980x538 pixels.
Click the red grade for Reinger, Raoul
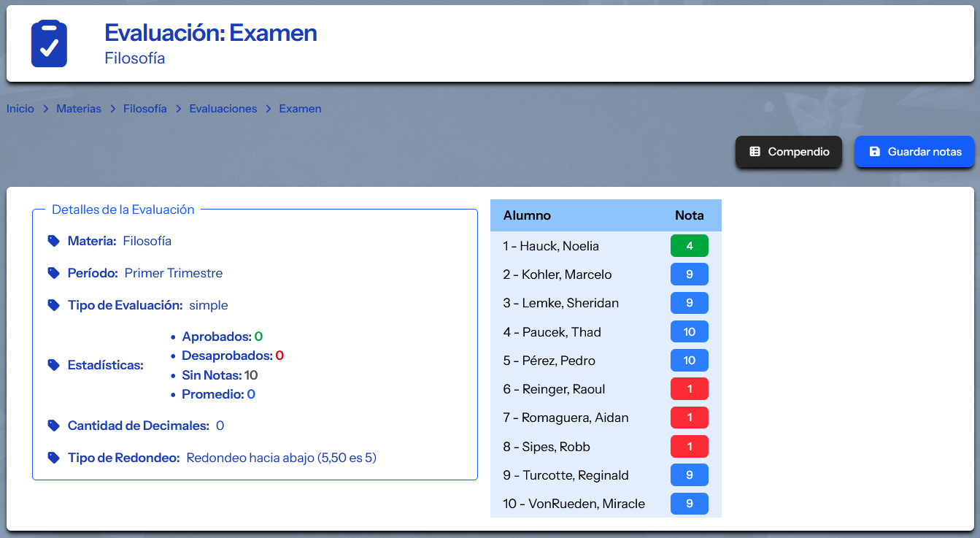[x=689, y=389]
